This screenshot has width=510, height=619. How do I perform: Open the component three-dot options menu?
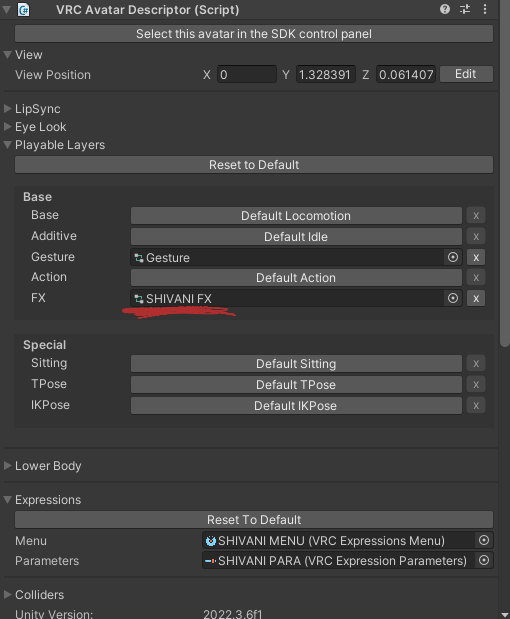485,9
